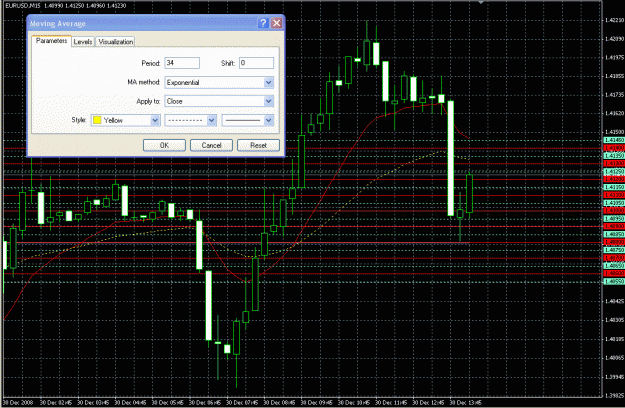Open the Yellow color style dropdown
The height and width of the screenshot is (408, 625).
coord(126,120)
